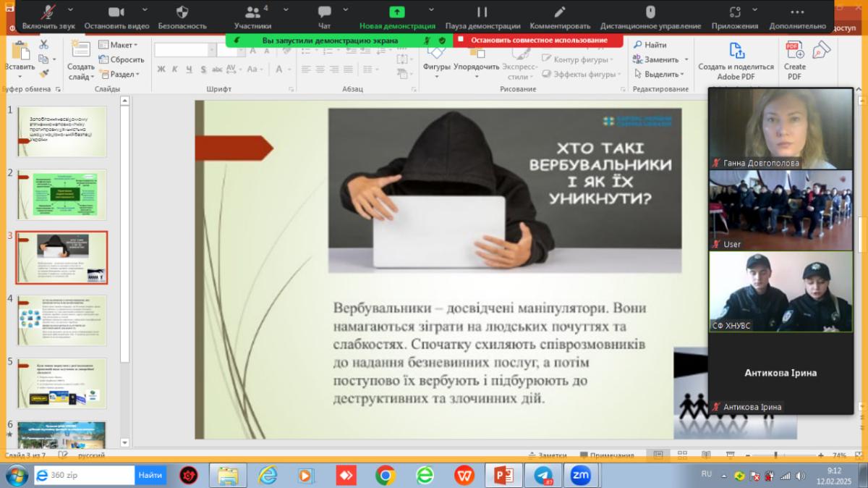This screenshot has width=868, height=488.
Task: Click slide panel scrollbar down arrow
Action: [124, 442]
